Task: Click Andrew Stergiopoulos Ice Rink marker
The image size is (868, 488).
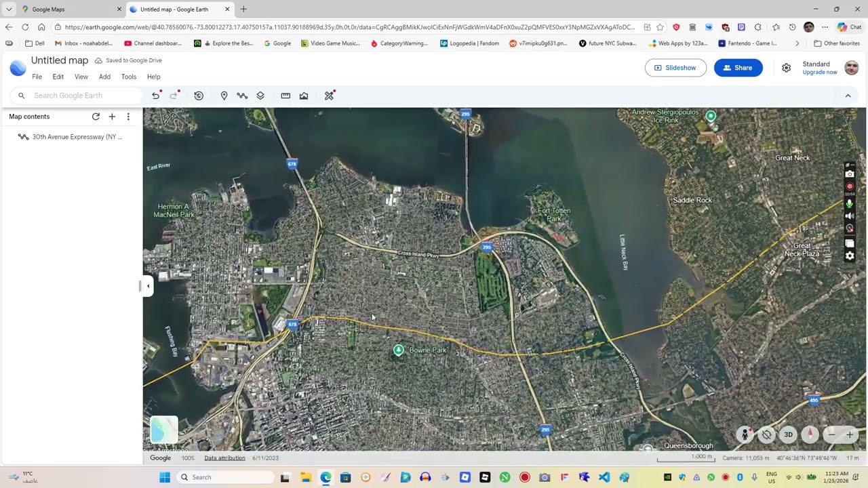Action: tap(711, 116)
